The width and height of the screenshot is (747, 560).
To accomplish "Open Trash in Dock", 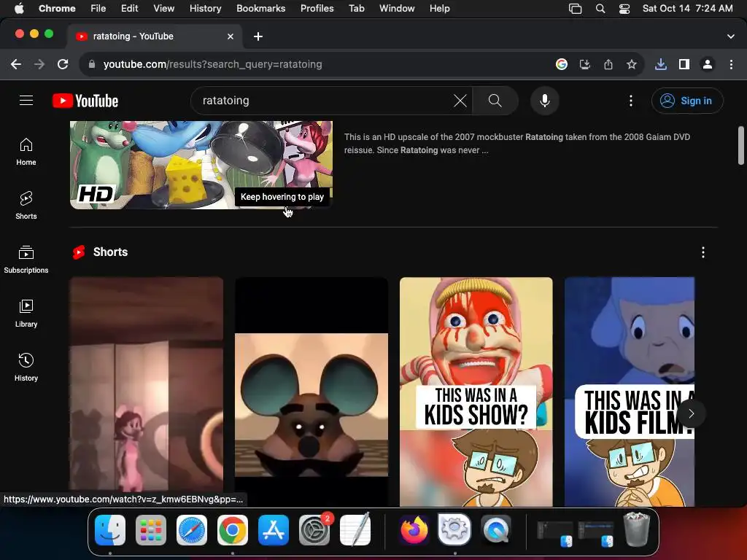I will (x=637, y=530).
